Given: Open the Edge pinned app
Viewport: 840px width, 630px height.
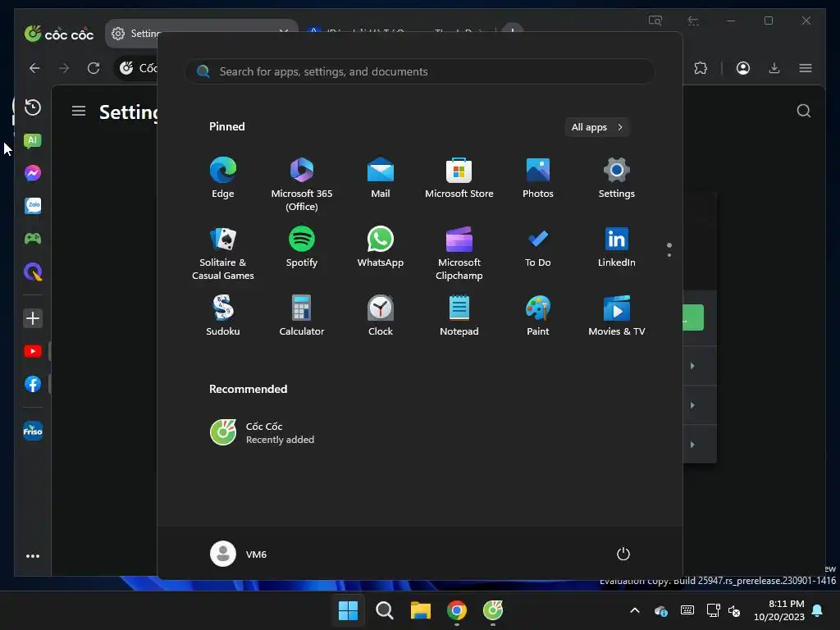Looking at the screenshot, I should [223, 178].
